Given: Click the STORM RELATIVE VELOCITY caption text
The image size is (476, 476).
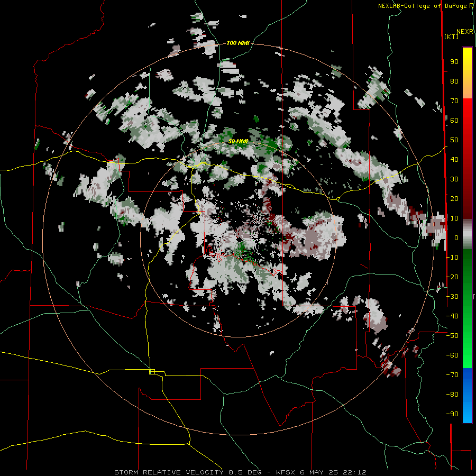Looking at the screenshot, I should (169, 472).
